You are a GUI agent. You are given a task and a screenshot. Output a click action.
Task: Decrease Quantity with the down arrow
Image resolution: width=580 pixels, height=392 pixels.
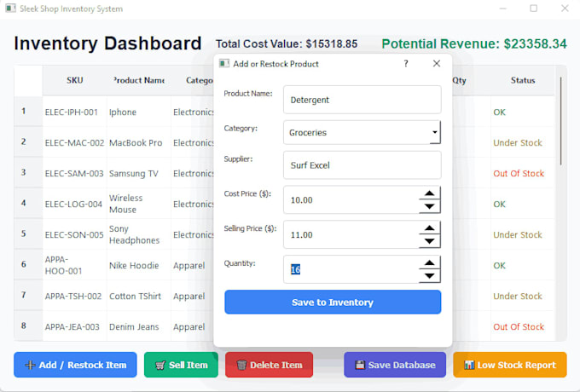(429, 275)
